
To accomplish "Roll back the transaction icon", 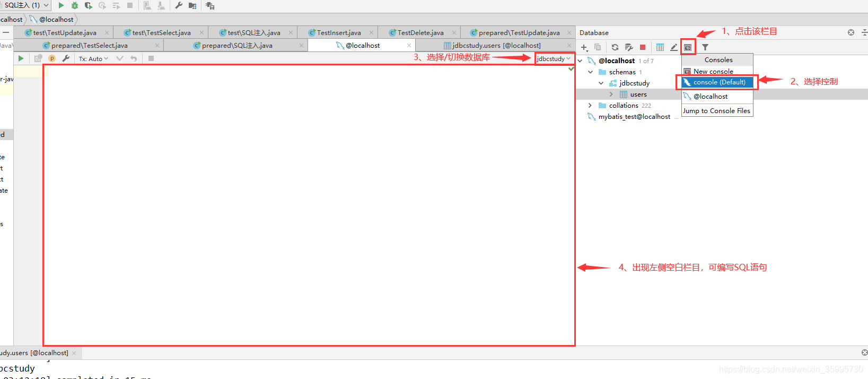I will [134, 58].
